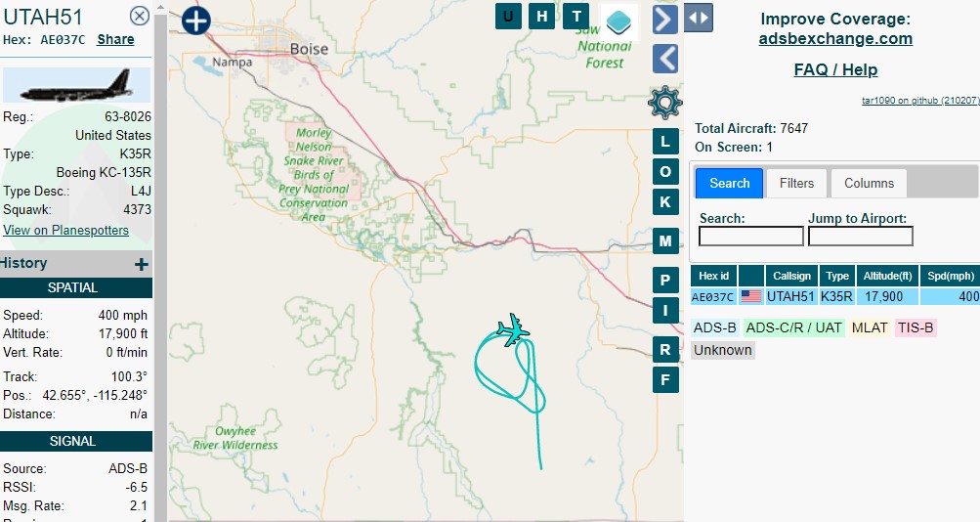
Task: Expand the History section plus
Action: [x=142, y=264]
